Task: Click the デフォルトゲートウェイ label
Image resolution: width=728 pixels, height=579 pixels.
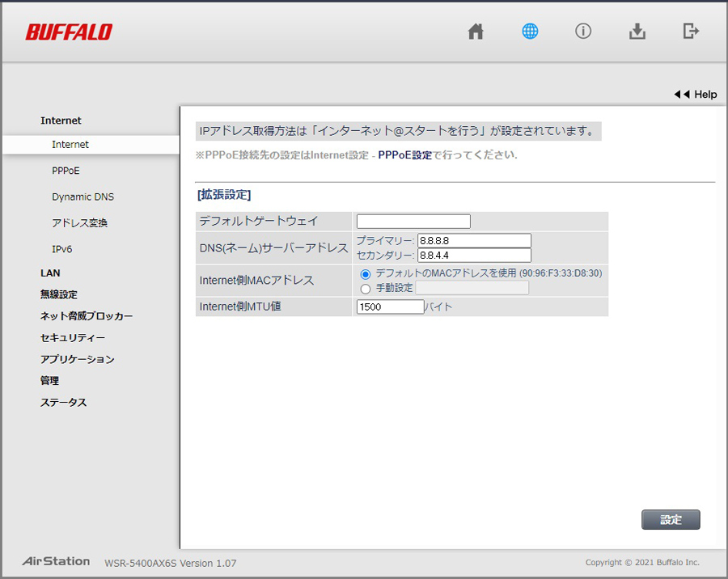Action: pos(259,222)
